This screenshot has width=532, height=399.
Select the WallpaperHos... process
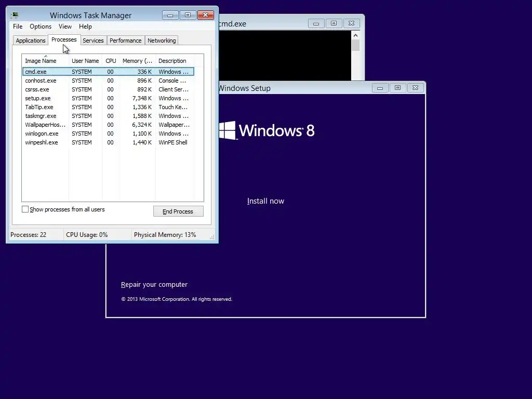[108, 125]
